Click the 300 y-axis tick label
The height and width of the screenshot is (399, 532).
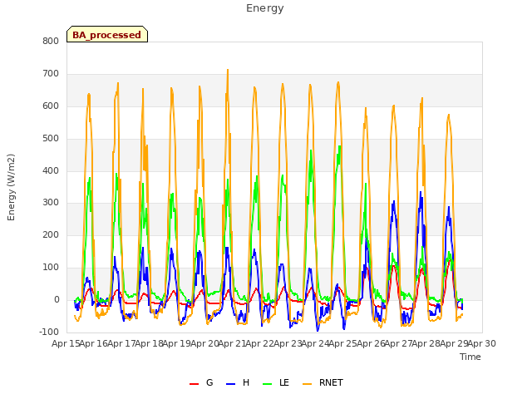tap(51, 203)
